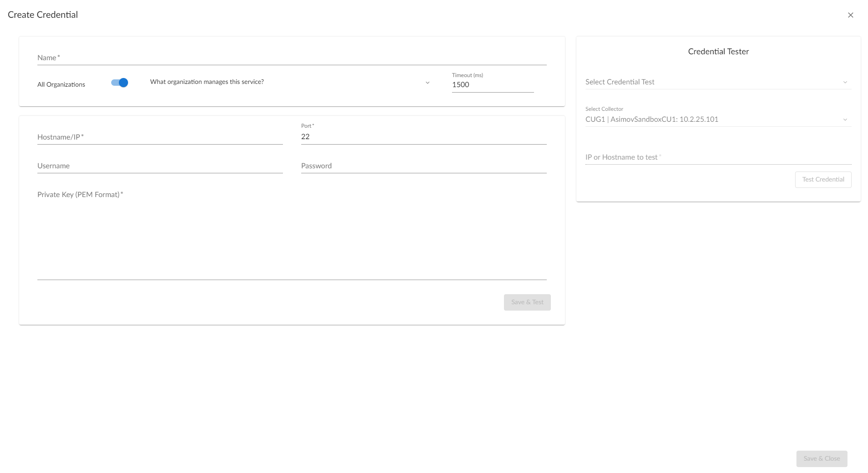This screenshot has width=868, height=473.
Task: Click the Credential Tester heading
Action: coord(718,52)
